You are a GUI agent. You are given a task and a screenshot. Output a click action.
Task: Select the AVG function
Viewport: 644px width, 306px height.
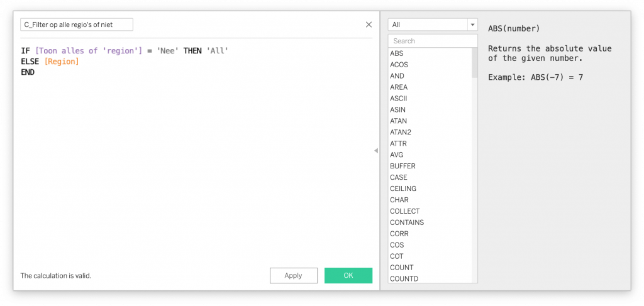pos(397,155)
